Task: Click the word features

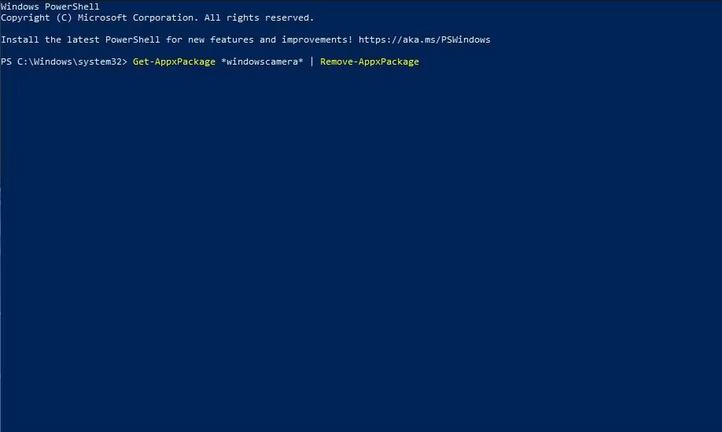Action: point(232,40)
